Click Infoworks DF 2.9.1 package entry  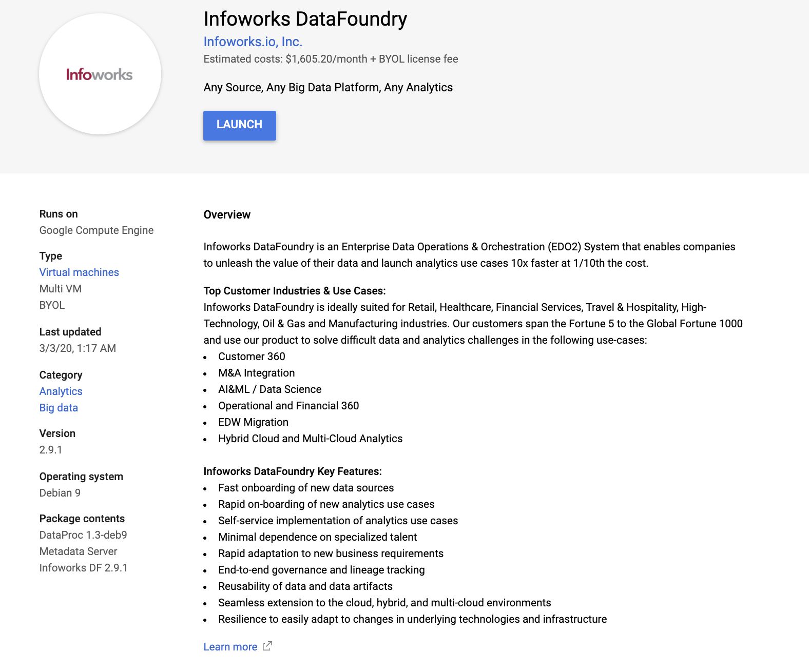click(83, 568)
